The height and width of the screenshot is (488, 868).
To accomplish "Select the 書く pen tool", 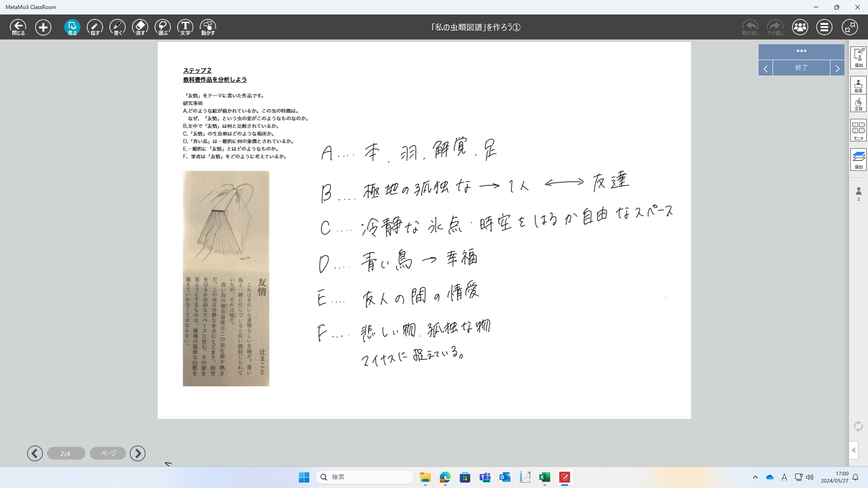I will point(118,27).
